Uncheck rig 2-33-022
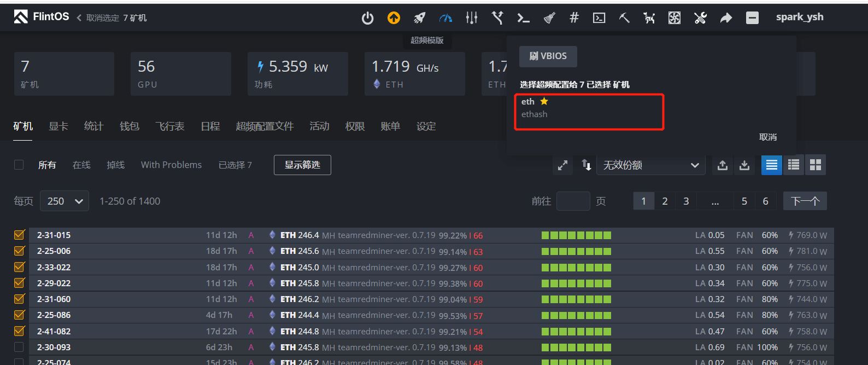Viewport: 868px width, 365px height. [x=19, y=267]
